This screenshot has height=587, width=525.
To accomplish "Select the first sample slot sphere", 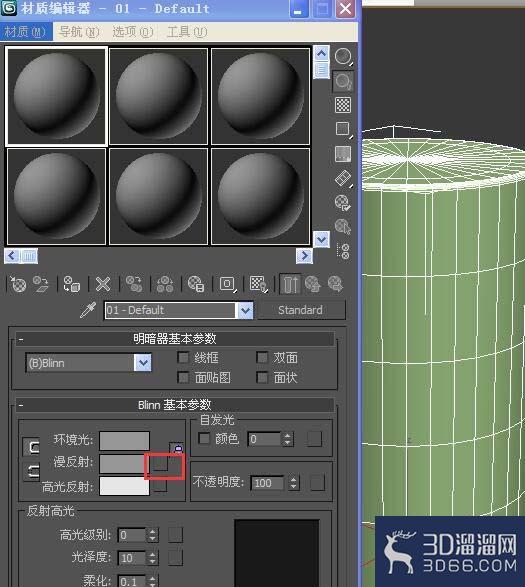I will tap(57, 96).
